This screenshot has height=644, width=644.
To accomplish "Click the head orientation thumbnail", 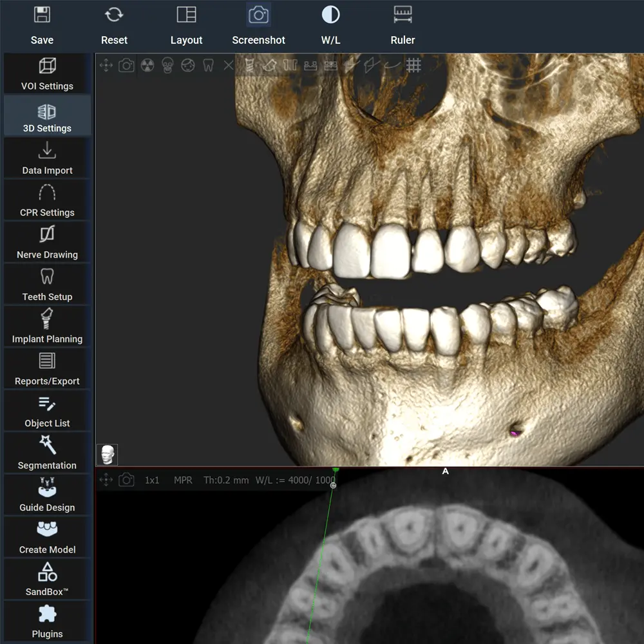I will point(108,455).
